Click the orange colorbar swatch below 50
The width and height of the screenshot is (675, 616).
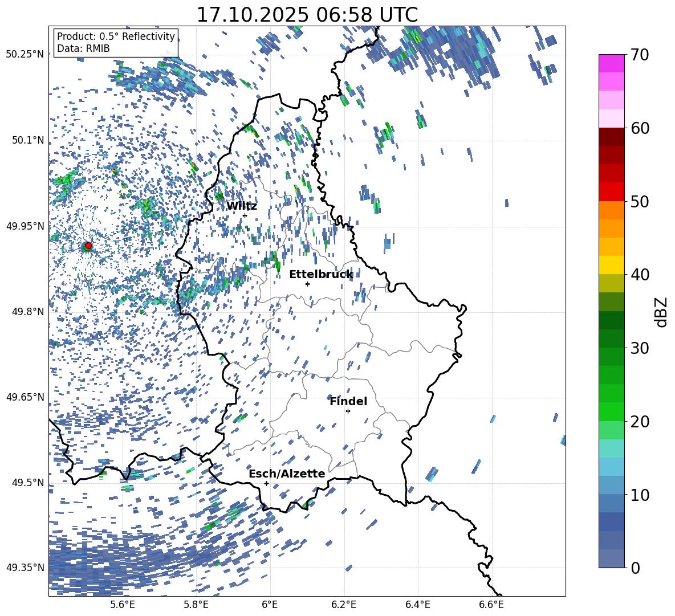click(612, 210)
